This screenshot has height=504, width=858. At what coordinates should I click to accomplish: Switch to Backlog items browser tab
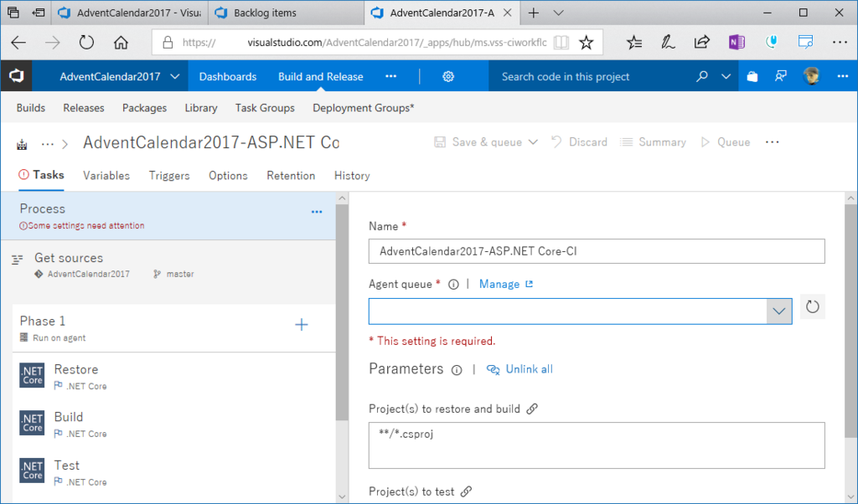pyautogui.click(x=285, y=13)
